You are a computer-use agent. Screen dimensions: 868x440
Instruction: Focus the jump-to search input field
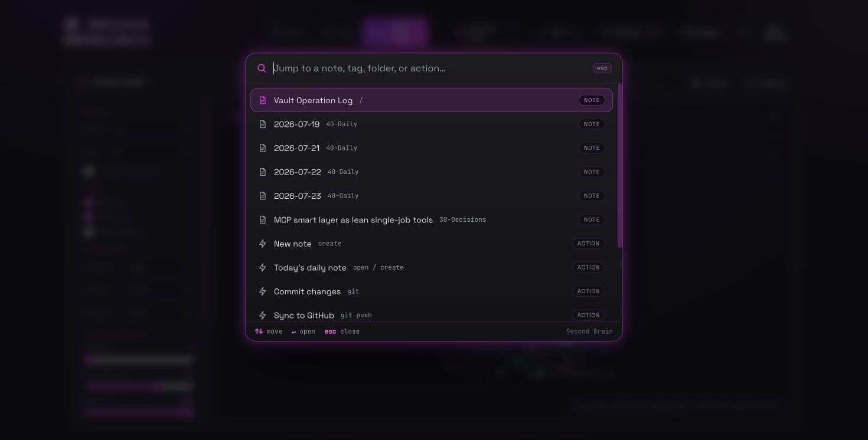click(429, 68)
